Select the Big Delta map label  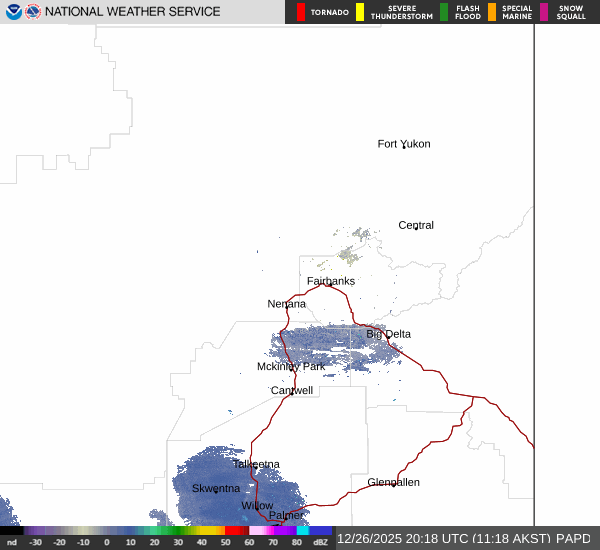tap(388, 334)
